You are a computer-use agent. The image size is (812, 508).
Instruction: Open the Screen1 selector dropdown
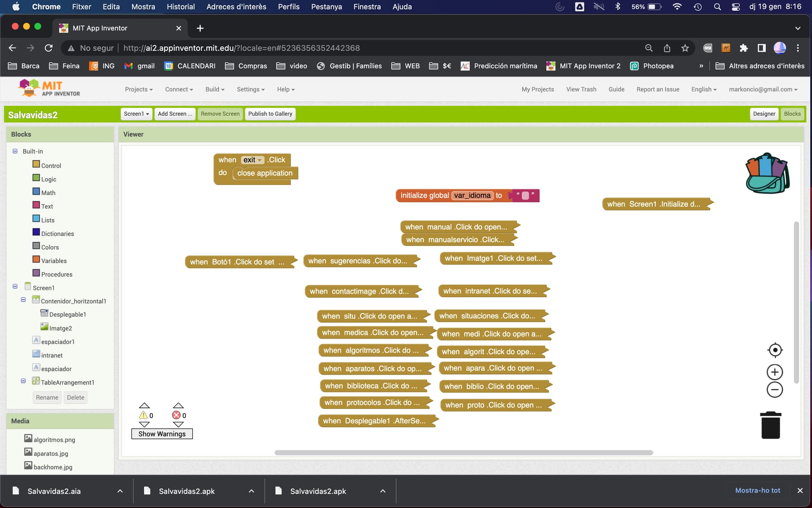point(136,114)
